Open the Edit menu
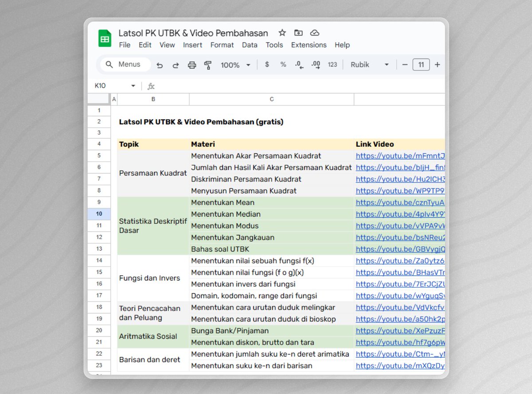532x394 pixels. [x=145, y=45]
